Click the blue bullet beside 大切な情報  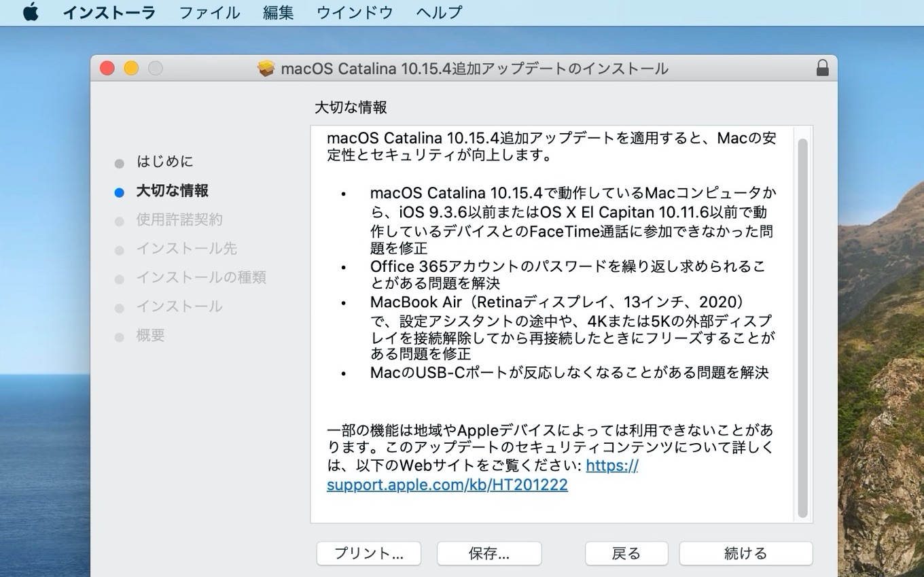coord(120,192)
